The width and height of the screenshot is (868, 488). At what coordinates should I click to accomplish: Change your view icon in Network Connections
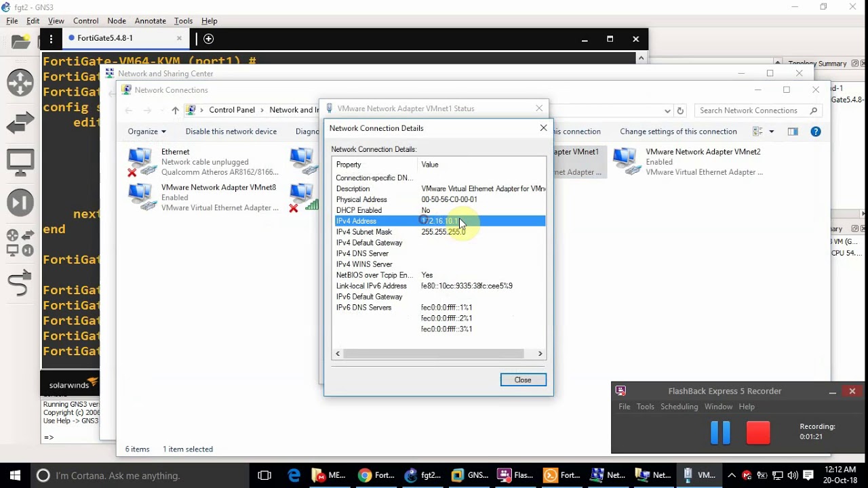[757, 131]
